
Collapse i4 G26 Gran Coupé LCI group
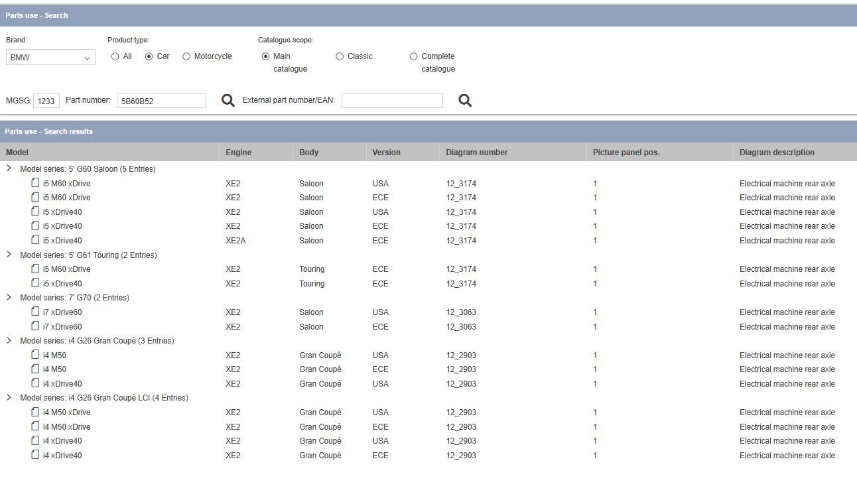pos(9,397)
